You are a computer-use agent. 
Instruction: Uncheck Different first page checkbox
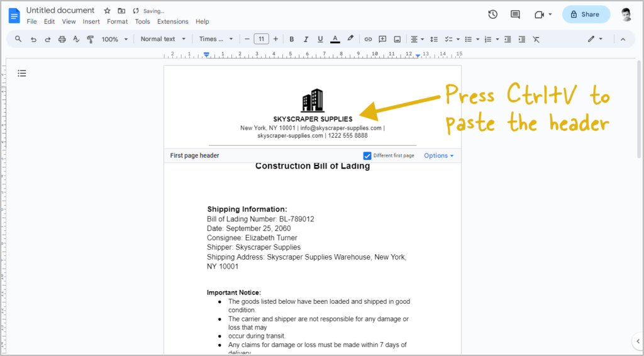coord(367,155)
